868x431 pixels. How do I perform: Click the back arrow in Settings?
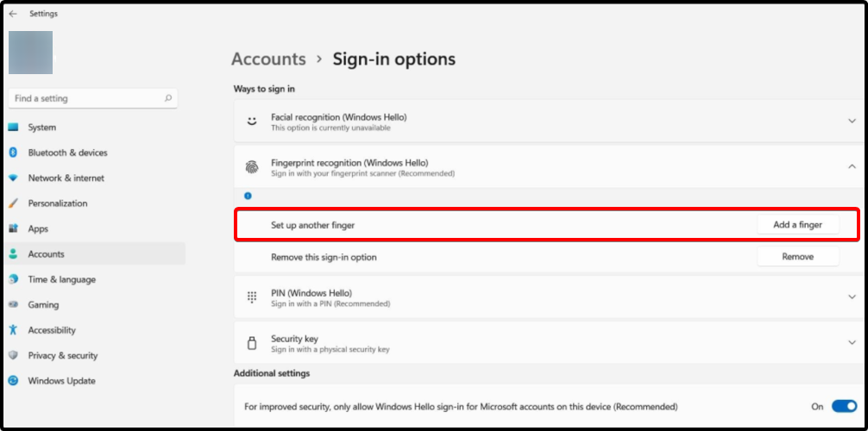(13, 14)
